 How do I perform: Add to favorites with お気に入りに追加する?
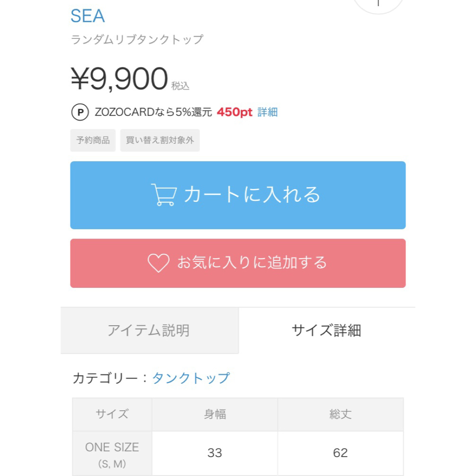point(238,263)
